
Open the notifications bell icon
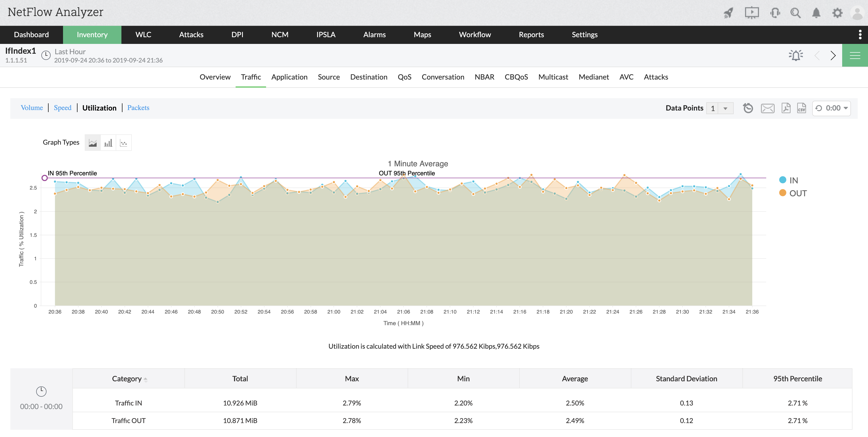tap(816, 13)
